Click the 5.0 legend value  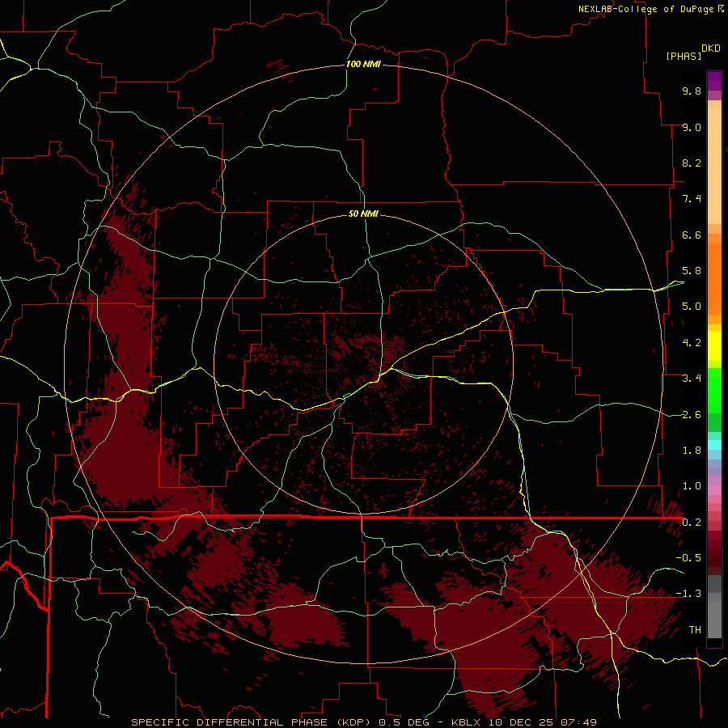pyautogui.click(x=692, y=307)
